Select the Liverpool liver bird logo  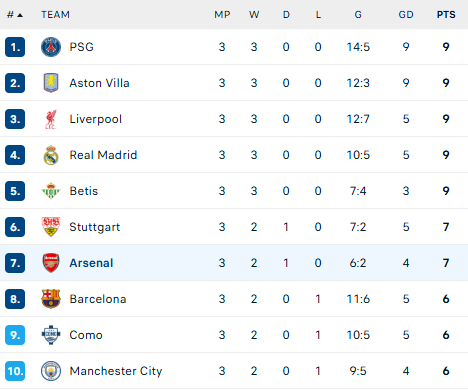tap(51, 119)
